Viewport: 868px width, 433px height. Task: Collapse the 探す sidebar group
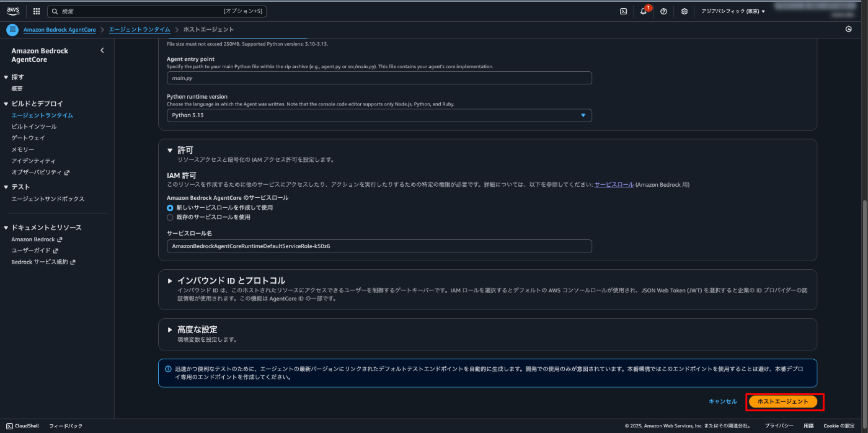(x=6, y=77)
